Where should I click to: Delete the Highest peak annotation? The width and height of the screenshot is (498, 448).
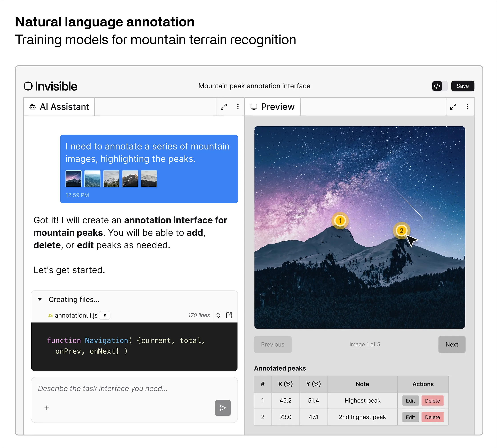coord(432,401)
